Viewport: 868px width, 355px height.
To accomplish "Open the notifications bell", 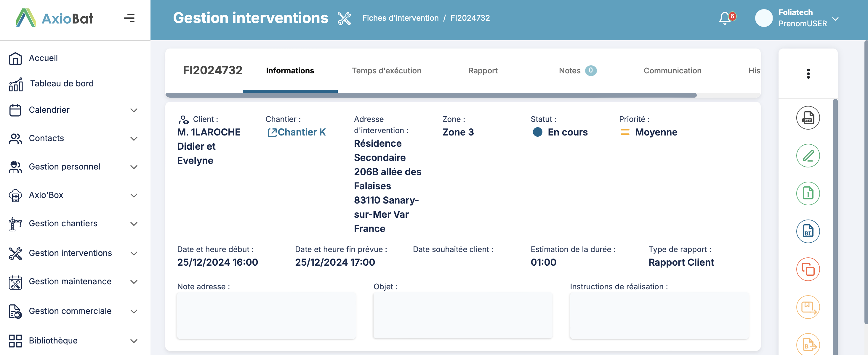I will coord(725,18).
